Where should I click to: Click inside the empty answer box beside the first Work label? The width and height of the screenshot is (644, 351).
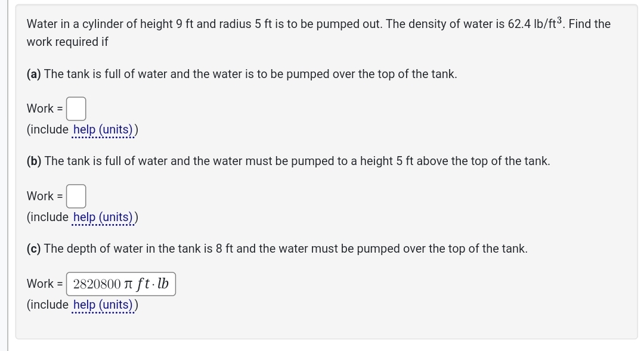[76, 108]
